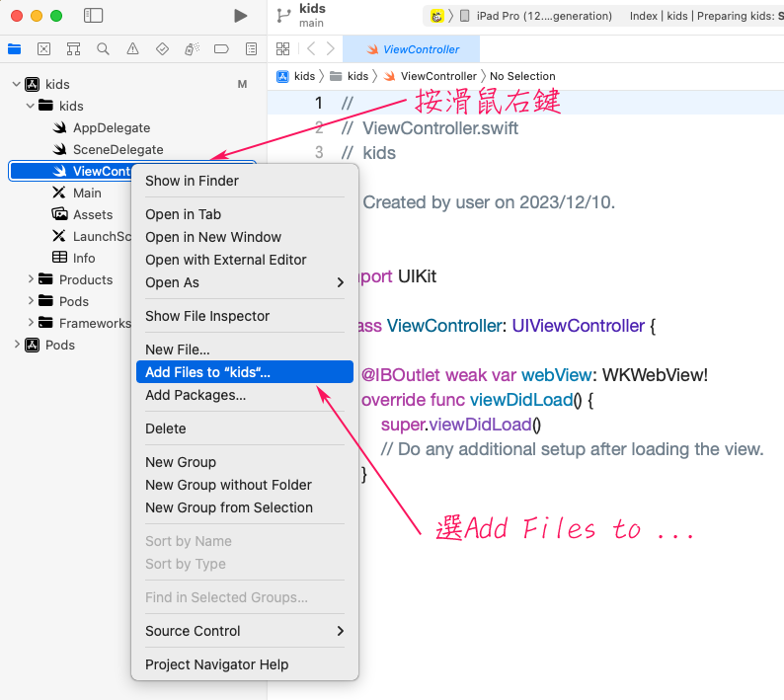Open the Report navigator icon
784x700 pixels.
coord(251,49)
